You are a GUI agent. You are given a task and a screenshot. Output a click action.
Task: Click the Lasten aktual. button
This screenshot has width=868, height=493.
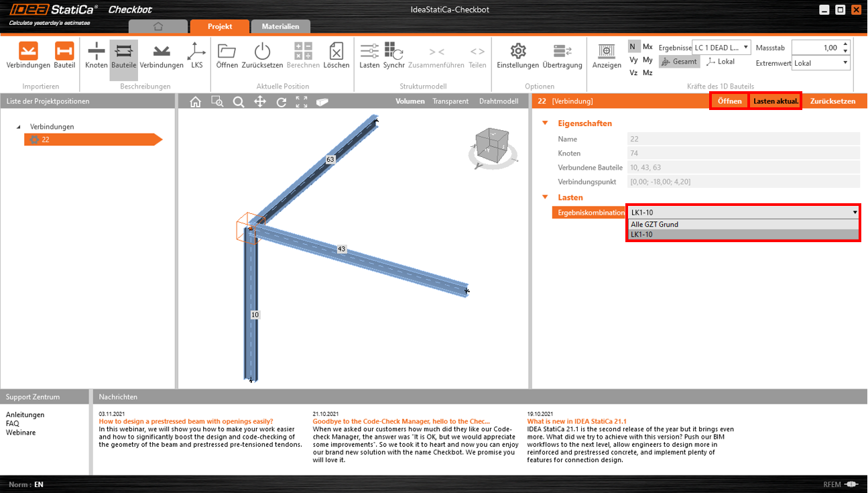tap(776, 101)
